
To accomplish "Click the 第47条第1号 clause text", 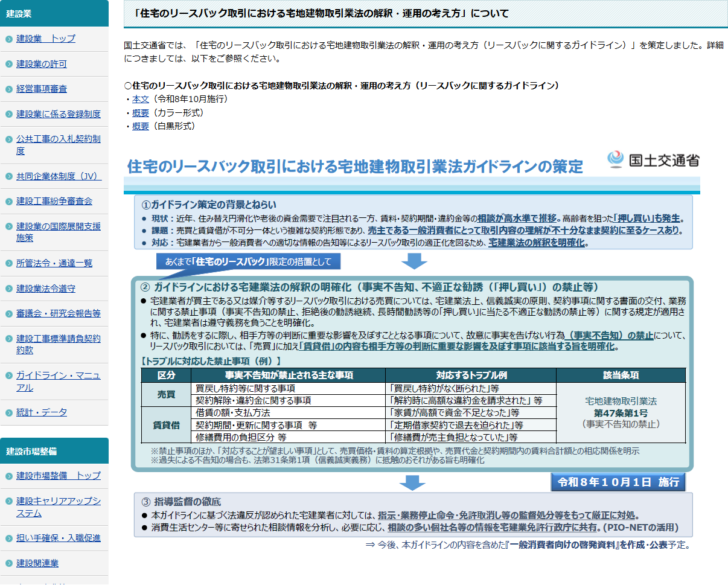I will [x=621, y=413].
